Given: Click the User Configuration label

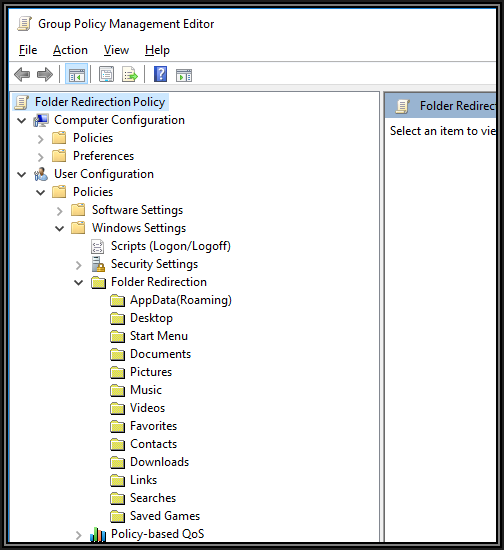Looking at the screenshot, I should click(x=104, y=174).
